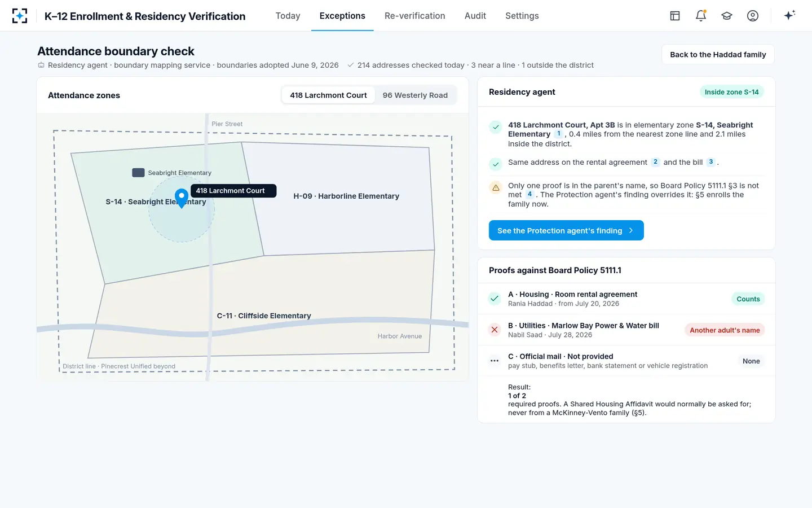Image resolution: width=812 pixels, height=508 pixels.
Task: Open the user account icon
Action: [x=753, y=16]
